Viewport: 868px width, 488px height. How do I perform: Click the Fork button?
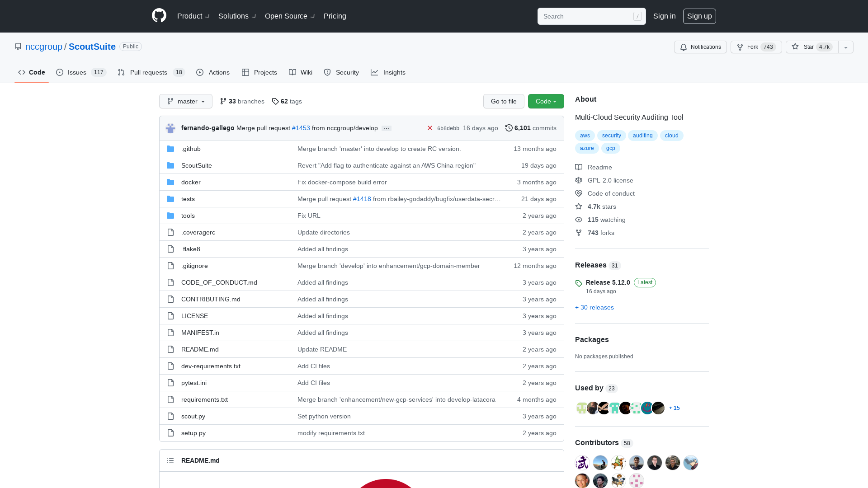pyautogui.click(x=756, y=47)
